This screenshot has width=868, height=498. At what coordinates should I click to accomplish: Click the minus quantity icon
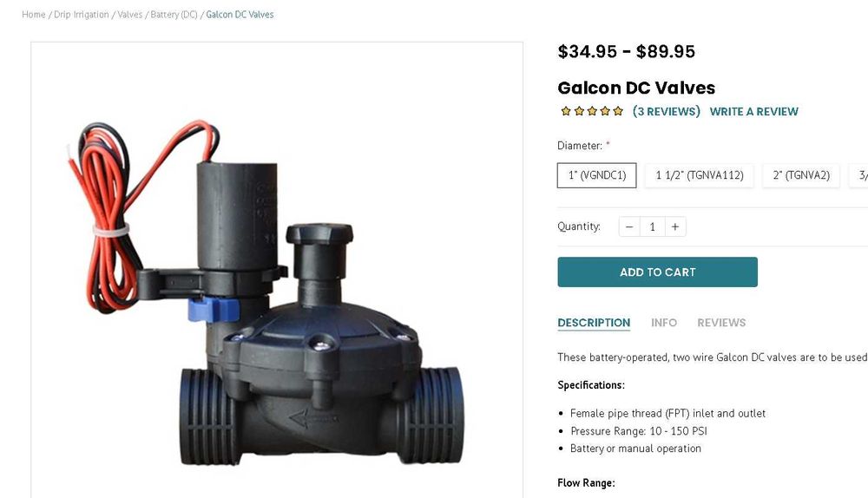click(x=629, y=226)
